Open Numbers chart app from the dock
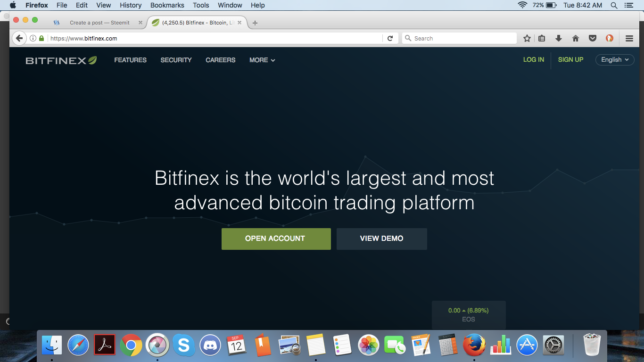This screenshot has width=644, height=362. (x=501, y=345)
